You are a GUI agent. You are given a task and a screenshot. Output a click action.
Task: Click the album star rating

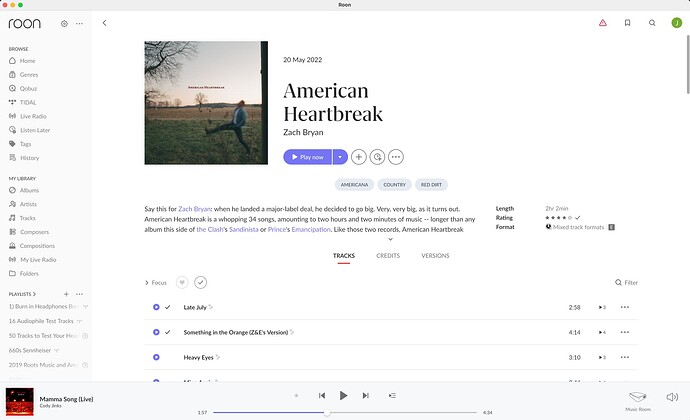(x=559, y=218)
